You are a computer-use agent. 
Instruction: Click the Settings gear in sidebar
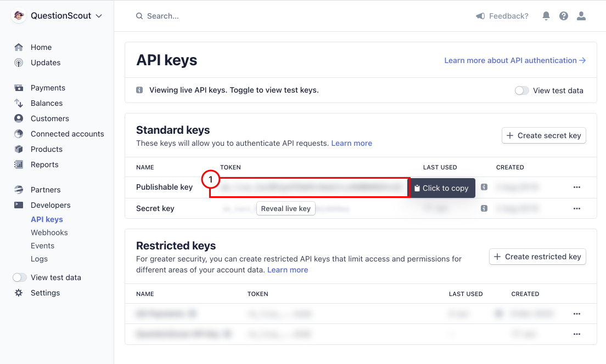19,293
